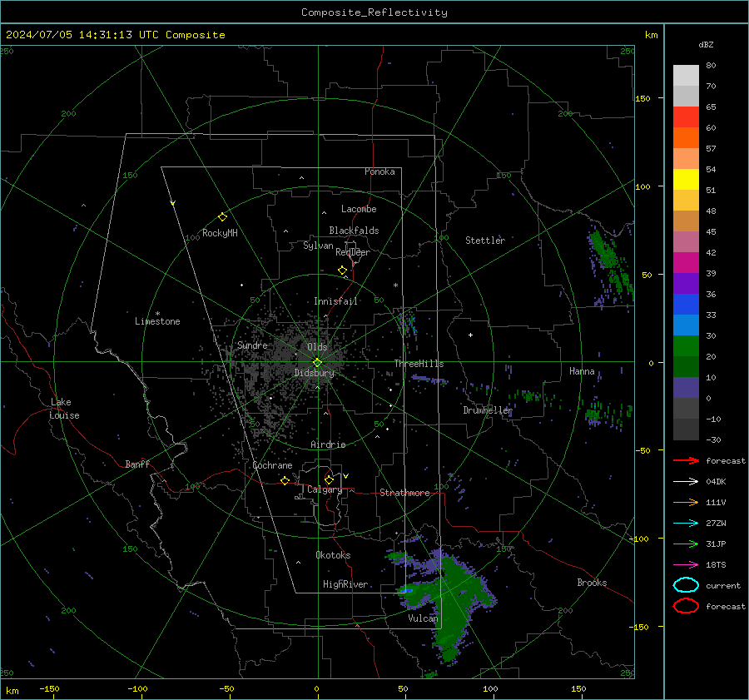This screenshot has width=749, height=700.
Task: Click the yellow diamond marker above Calgary
Action: click(329, 479)
